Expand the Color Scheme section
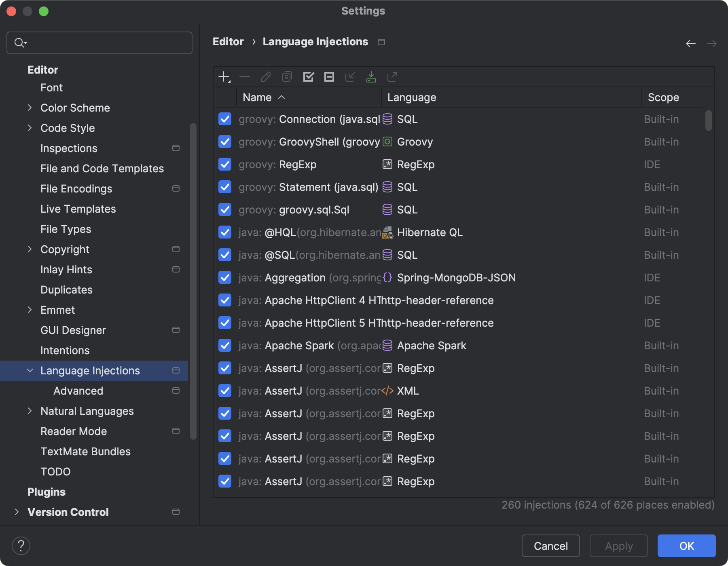This screenshot has width=728, height=566. [x=30, y=108]
